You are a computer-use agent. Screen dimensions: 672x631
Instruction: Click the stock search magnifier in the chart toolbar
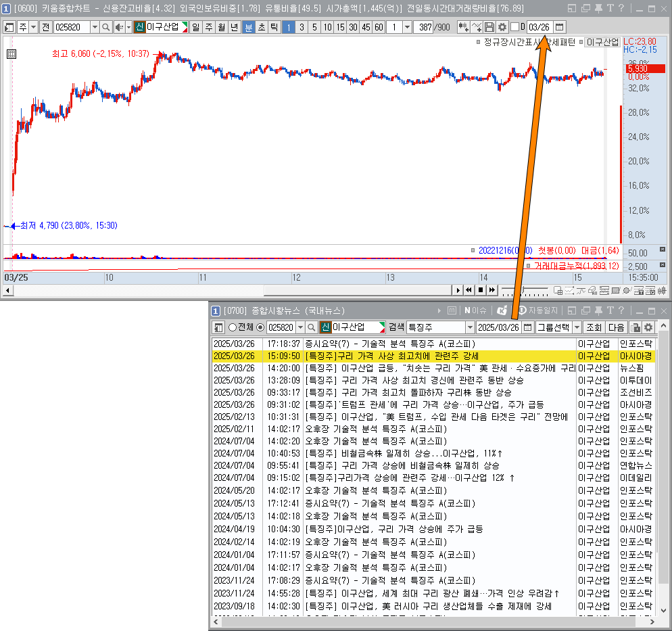(107, 27)
